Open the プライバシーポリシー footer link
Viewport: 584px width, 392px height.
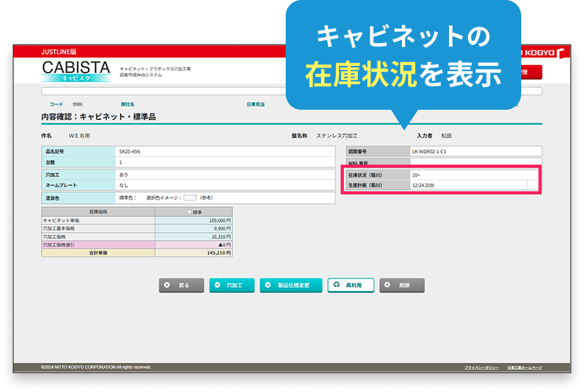coord(482,368)
